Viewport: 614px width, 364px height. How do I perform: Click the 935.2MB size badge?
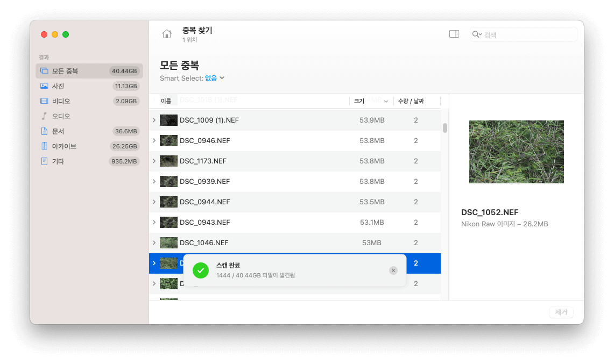tap(124, 161)
